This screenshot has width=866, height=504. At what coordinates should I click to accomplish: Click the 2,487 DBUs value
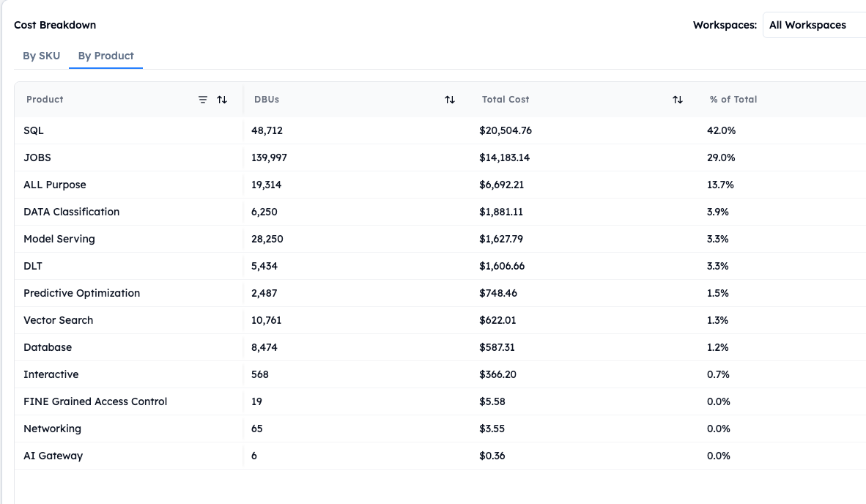(x=264, y=293)
